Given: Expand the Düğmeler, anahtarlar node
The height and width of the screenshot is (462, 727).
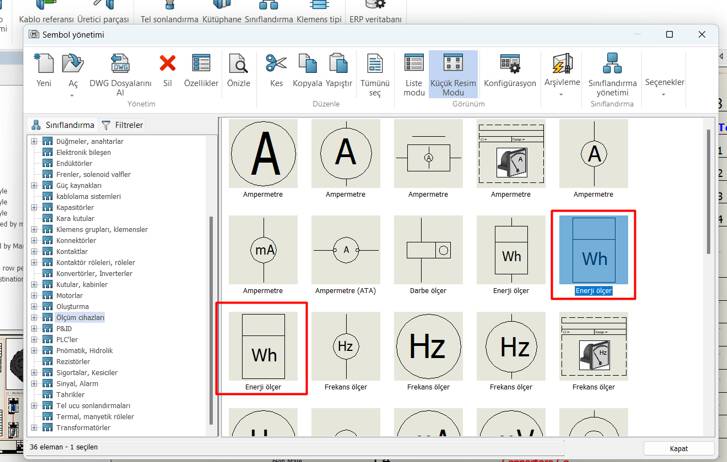Looking at the screenshot, I should (34, 141).
